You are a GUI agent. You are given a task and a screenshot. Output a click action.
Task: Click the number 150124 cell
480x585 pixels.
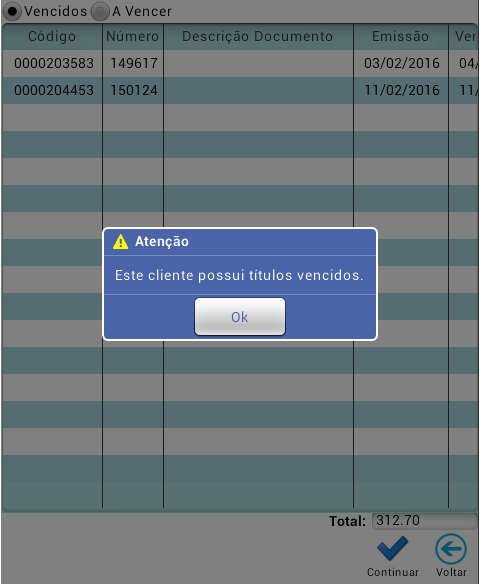coord(134,90)
